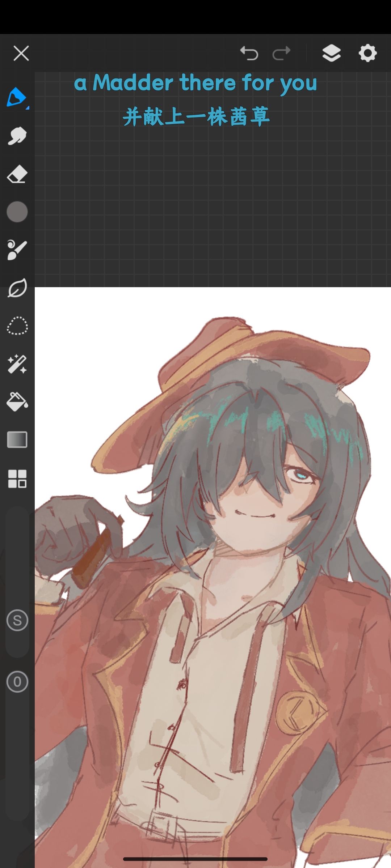The width and height of the screenshot is (391, 868).
Task: Open the gray current color swatch
Action: click(x=17, y=212)
